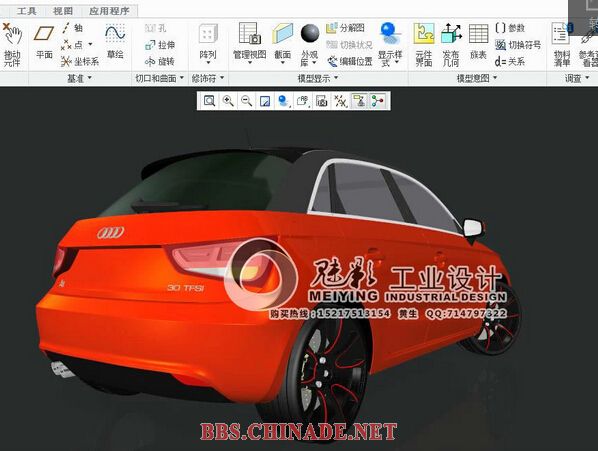Open the 显示样式 dropdown arrow
The image size is (598, 451).
click(397, 62)
